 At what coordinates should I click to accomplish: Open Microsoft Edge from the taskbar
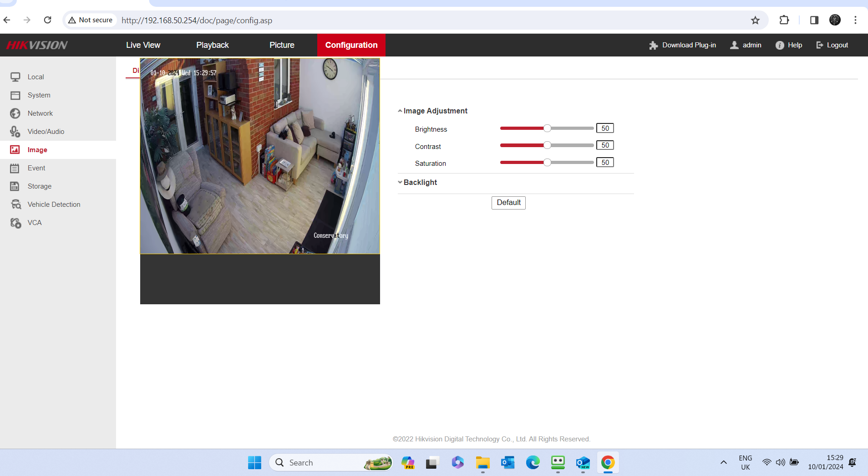coord(533,462)
